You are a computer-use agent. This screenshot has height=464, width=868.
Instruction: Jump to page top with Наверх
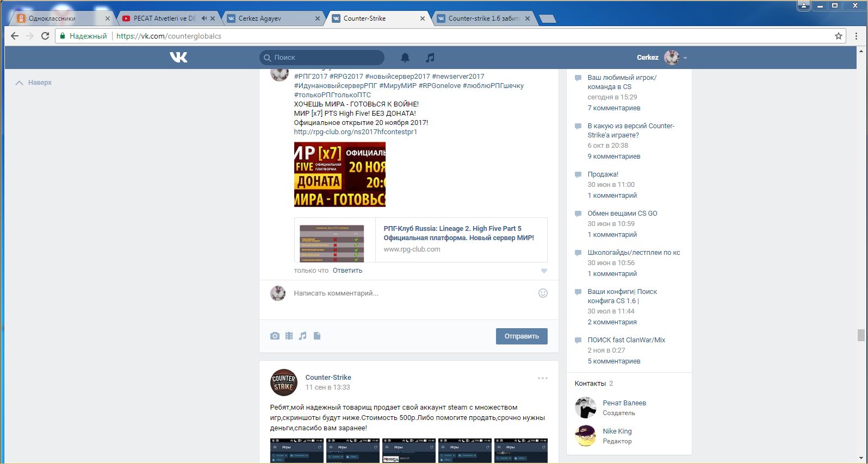(x=34, y=83)
